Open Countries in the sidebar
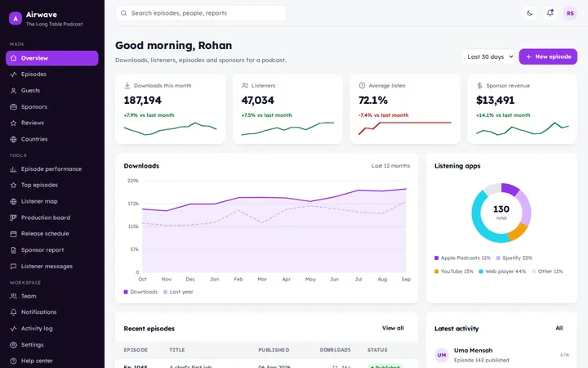 [52, 139]
